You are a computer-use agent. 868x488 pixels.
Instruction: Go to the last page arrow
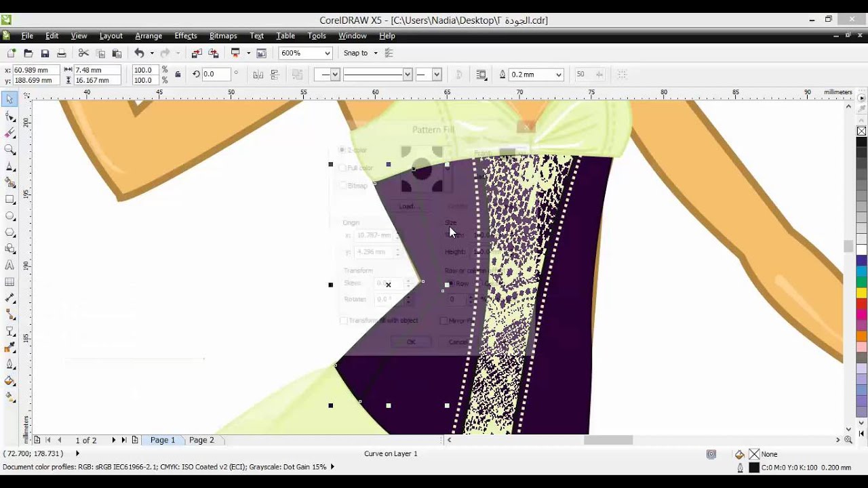[123, 440]
